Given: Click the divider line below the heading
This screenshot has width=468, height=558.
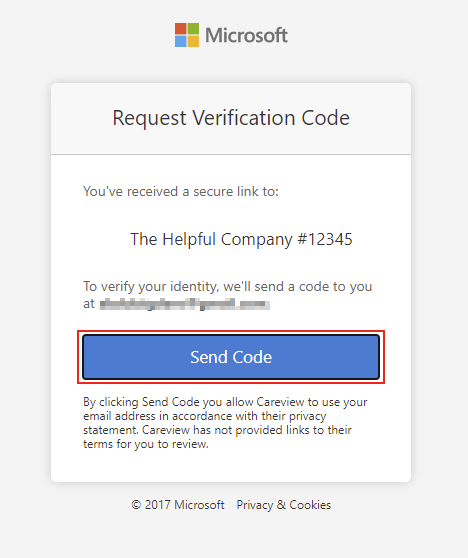Looking at the screenshot, I should 231,154.
